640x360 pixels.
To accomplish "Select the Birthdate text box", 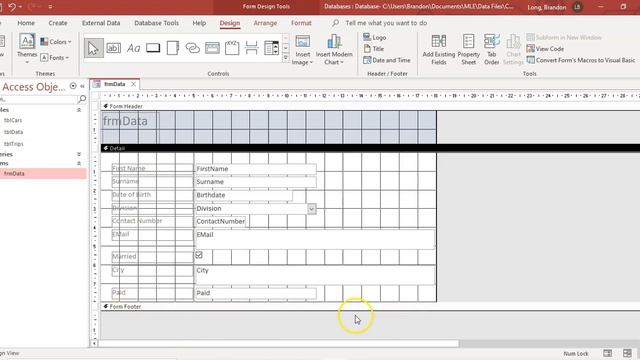I will pos(244,195).
